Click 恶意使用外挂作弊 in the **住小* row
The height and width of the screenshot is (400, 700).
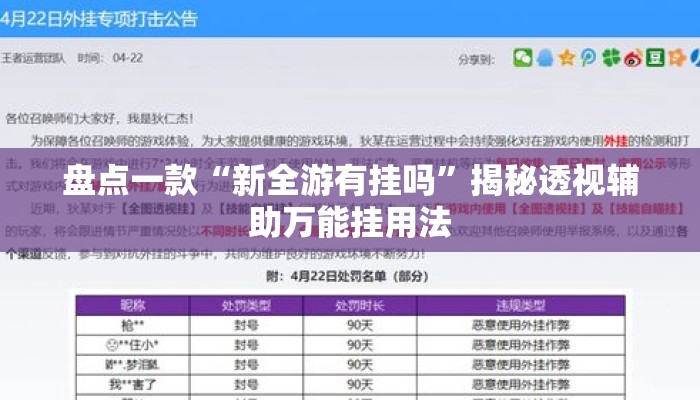tap(521, 345)
